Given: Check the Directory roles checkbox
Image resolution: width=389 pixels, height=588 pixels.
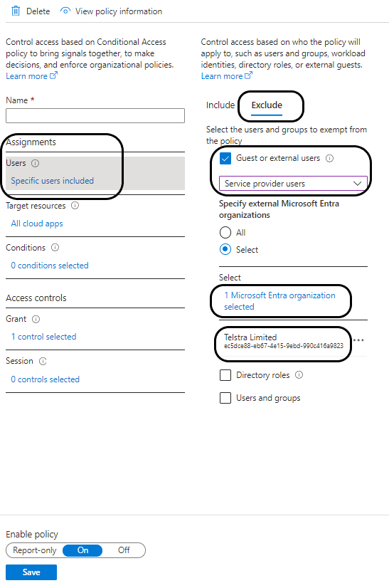Looking at the screenshot, I should click(225, 375).
